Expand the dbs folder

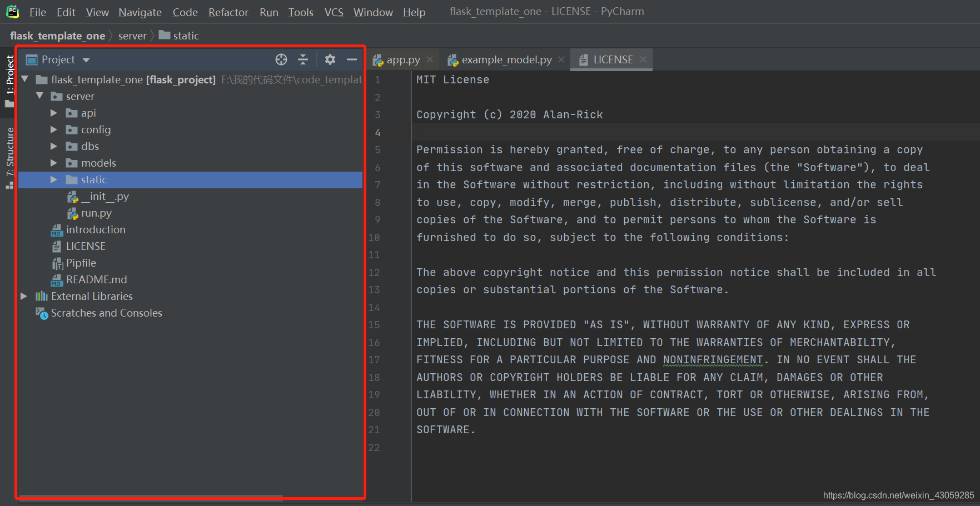pyautogui.click(x=54, y=147)
